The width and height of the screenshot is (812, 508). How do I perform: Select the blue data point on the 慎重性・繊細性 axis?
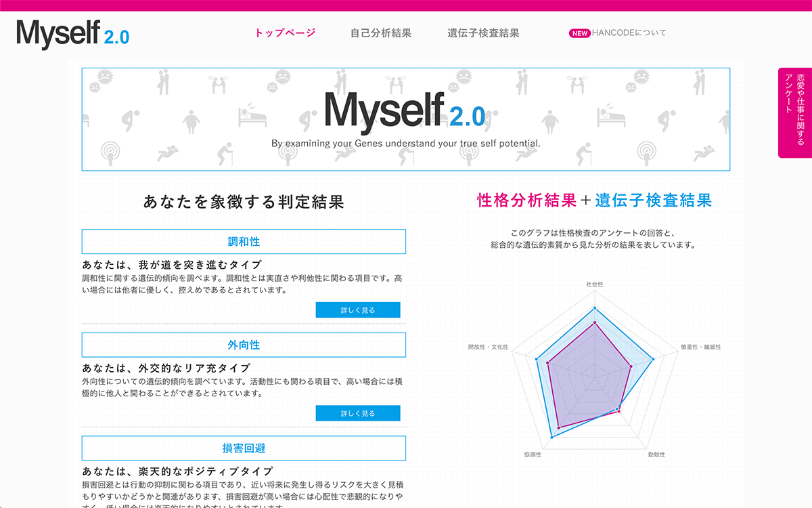[653, 359]
